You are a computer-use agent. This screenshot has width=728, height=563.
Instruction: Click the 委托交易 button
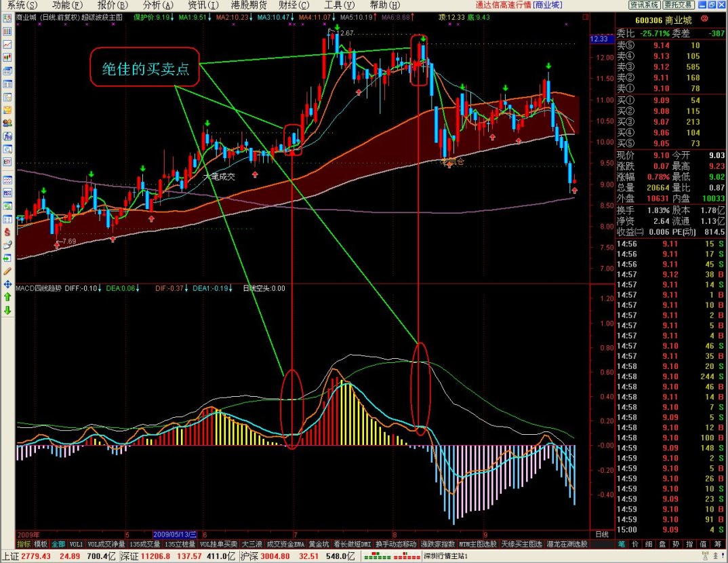pos(679,5)
